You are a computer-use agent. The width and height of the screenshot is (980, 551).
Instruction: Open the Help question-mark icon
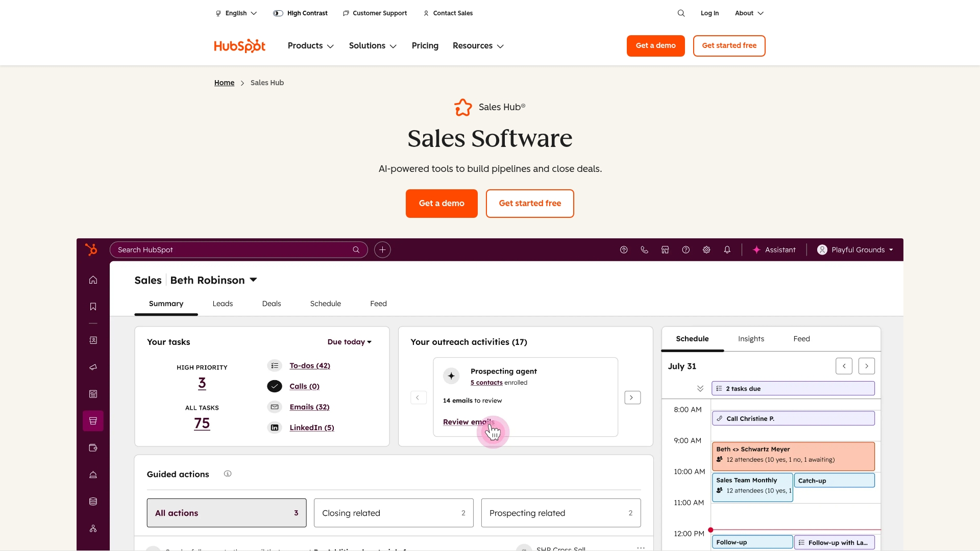685,249
